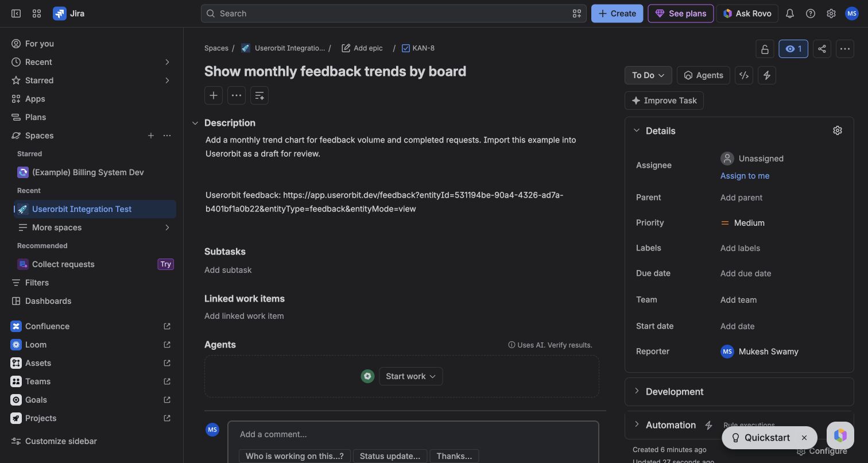Viewport: 868px width, 463px height.
Task: Click the share icon
Action: (x=822, y=49)
